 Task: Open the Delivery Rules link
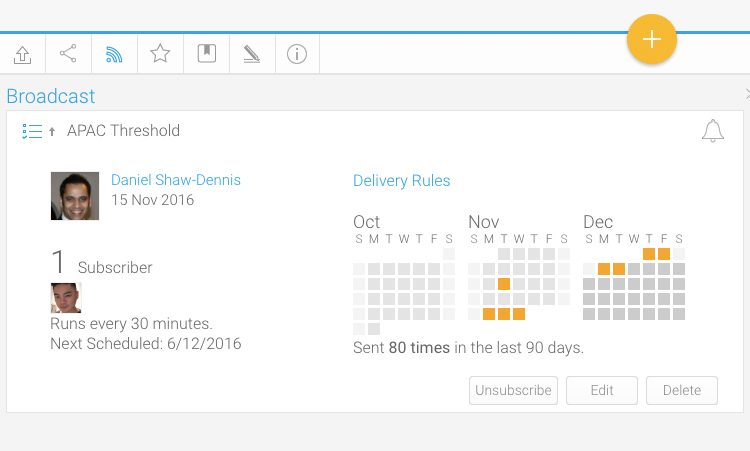tap(401, 181)
